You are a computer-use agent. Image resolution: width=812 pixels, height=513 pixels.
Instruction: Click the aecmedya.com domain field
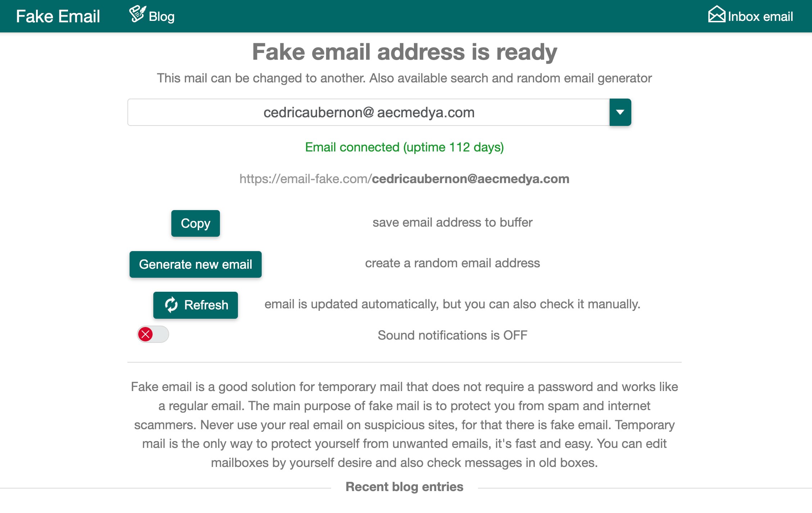click(426, 113)
